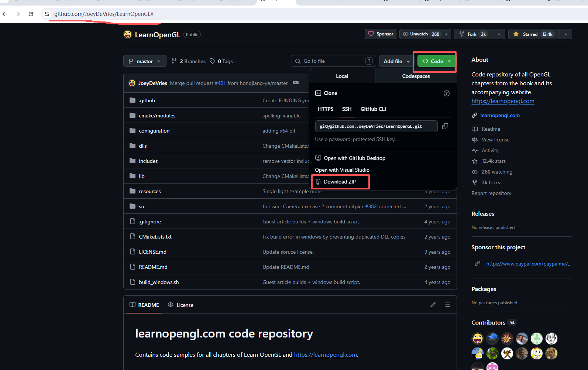Click the Unwatch button
This screenshot has width=588, height=370.
click(421, 34)
